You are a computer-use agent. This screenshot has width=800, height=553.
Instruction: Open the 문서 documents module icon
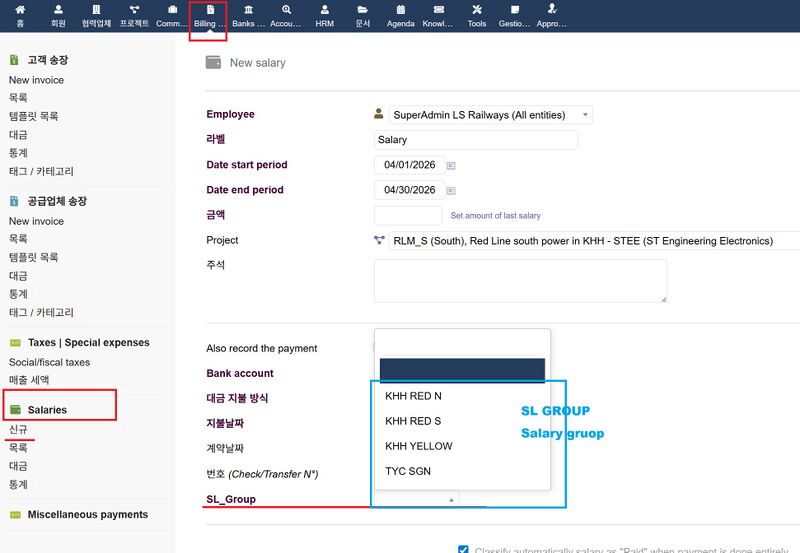[362, 10]
